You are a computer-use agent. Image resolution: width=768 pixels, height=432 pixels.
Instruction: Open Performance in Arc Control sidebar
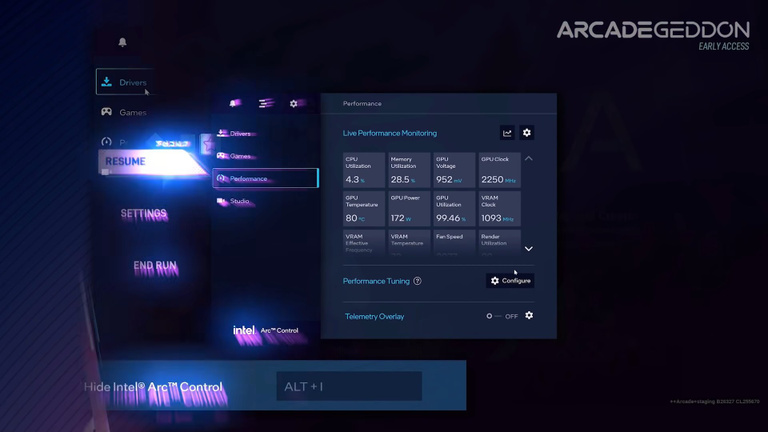tap(265, 178)
